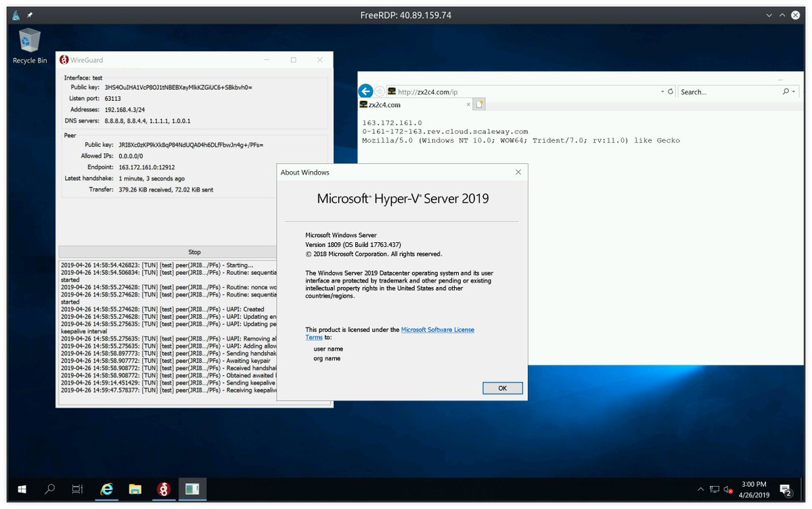This screenshot has height=509, width=812.
Task: Click the DNS servers value list
Action: point(147,120)
